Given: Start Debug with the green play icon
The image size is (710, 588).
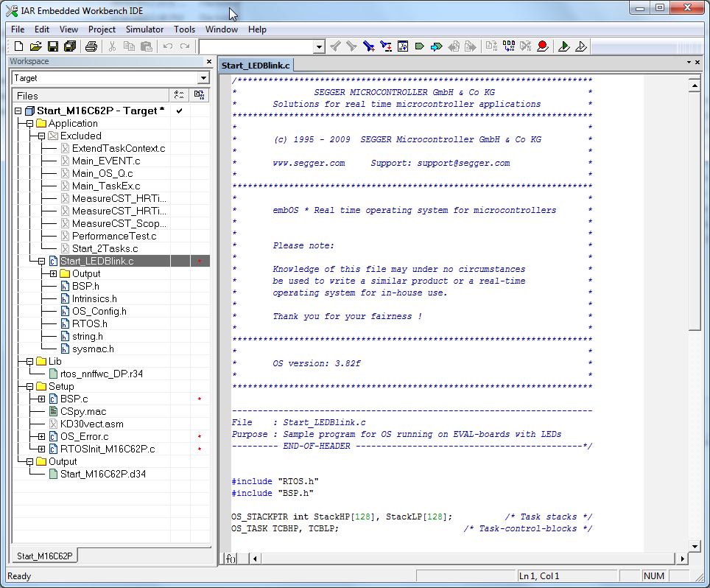Looking at the screenshot, I should click(x=563, y=46).
